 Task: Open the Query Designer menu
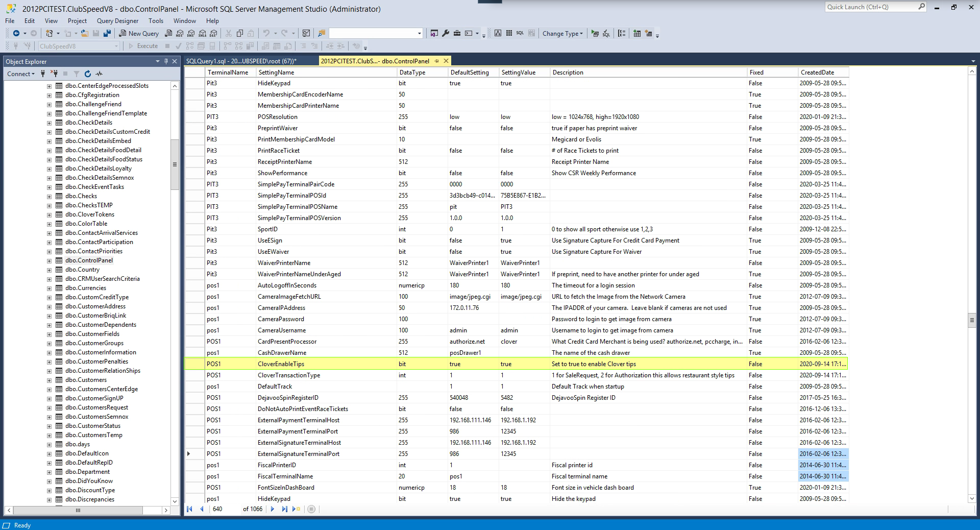pos(117,21)
